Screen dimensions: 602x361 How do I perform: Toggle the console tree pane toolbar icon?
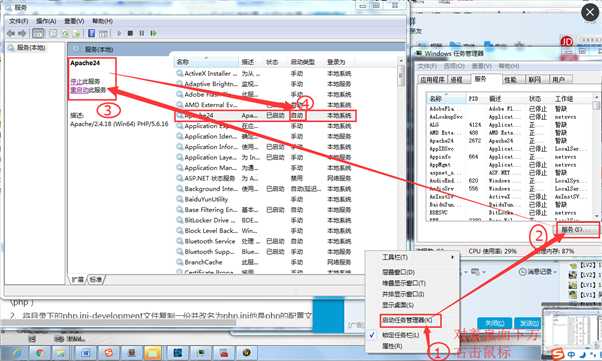[x=38, y=33]
